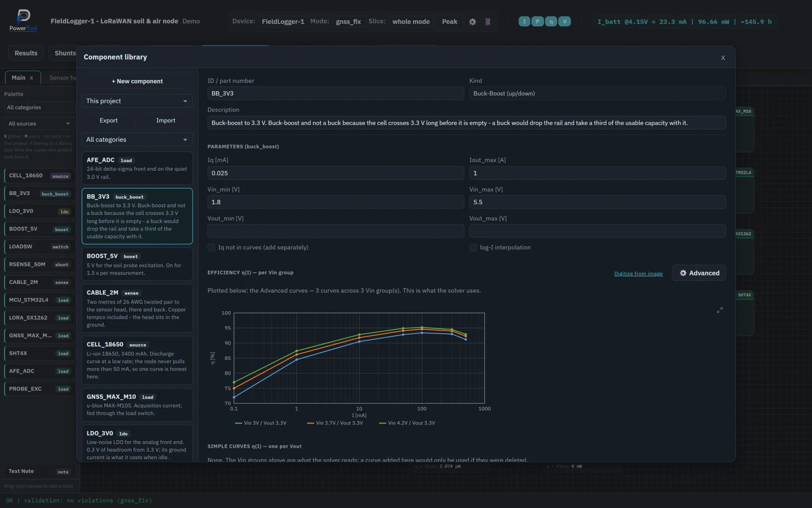Click the empty Vout_min [V] field
Image resolution: width=812 pixels, height=508 pixels.
pyautogui.click(x=336, y=231)
